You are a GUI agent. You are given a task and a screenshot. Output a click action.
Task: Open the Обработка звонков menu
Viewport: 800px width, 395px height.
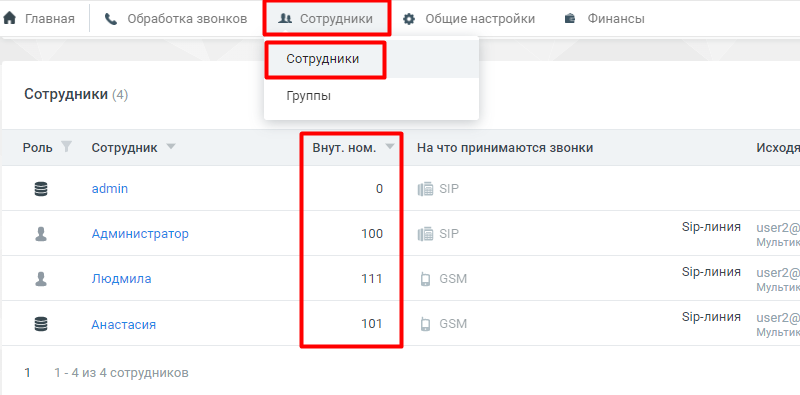(187, 19)
